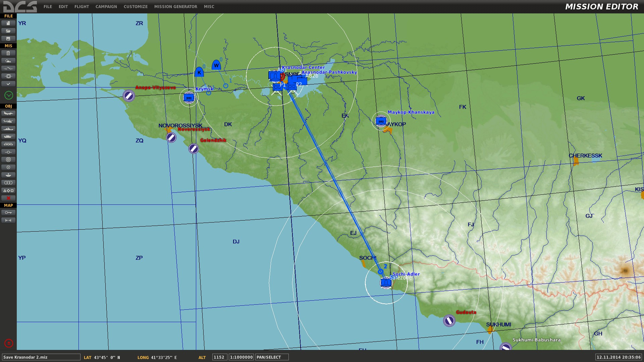Open the EDIT menu
Image resolution: width=644 pixels, height=362 pixels.
point(63,7)
